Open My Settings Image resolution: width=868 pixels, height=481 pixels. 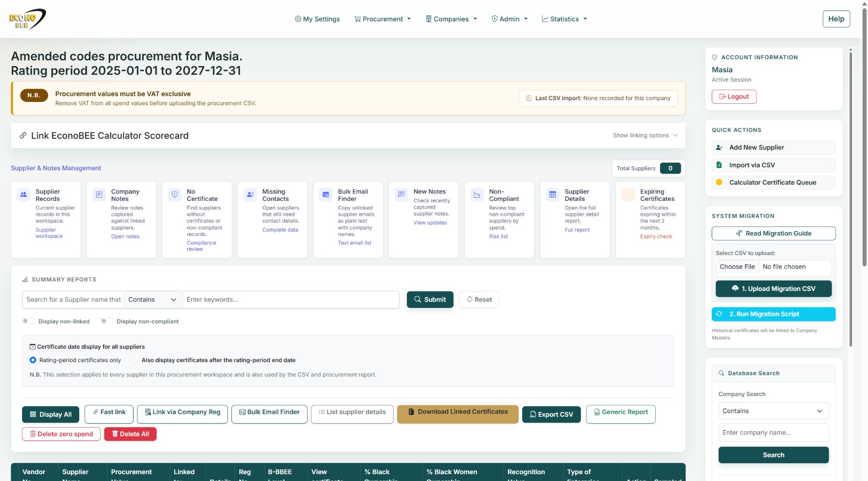coord(317,19)
